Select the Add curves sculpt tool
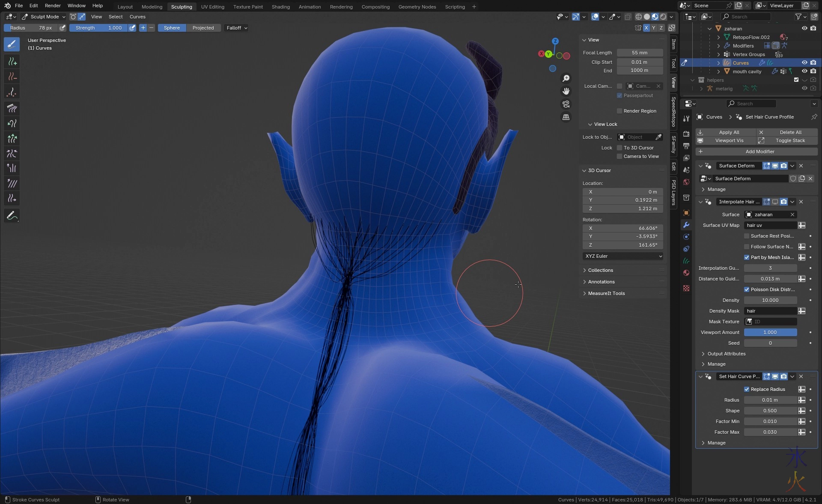The image size is (822, 504). point(12,62)
